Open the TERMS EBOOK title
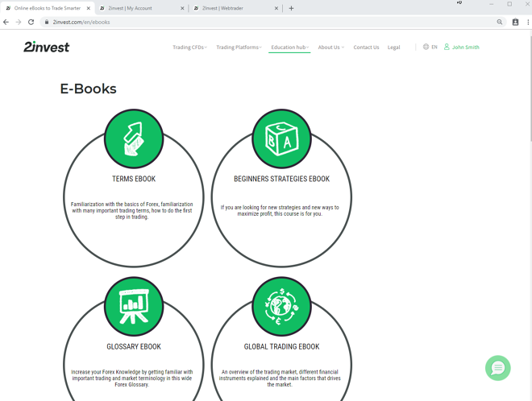This screenshot has height=401, width=532. point(134,179)
